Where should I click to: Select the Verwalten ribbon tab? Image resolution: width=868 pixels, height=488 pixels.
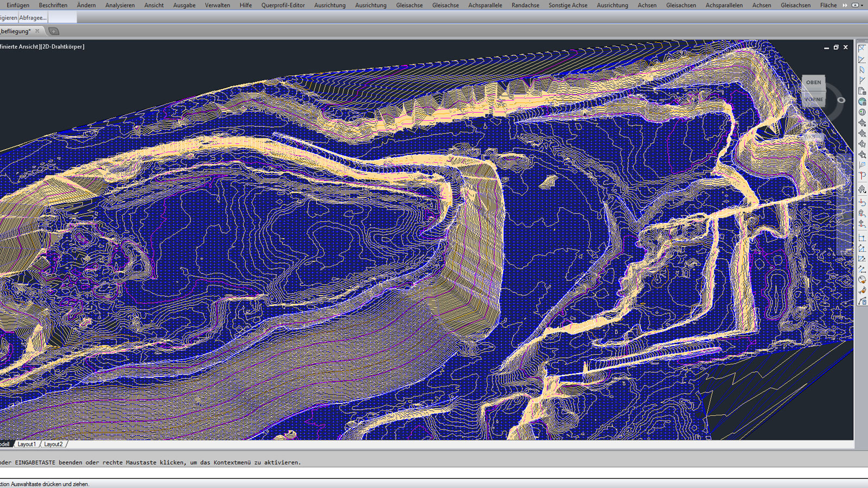(x=217, y=5)
